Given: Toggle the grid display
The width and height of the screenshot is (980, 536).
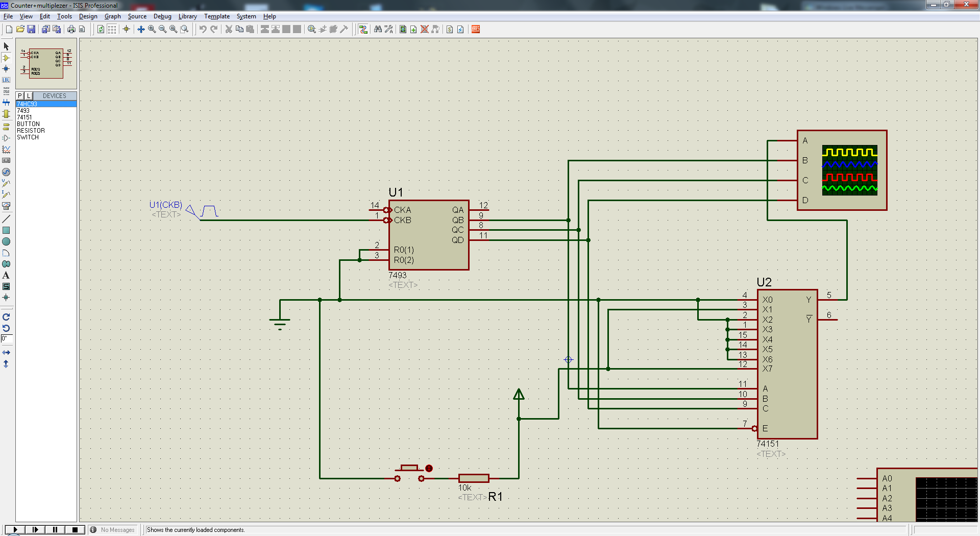Looking at the screenshot, I should click(112, 29).
